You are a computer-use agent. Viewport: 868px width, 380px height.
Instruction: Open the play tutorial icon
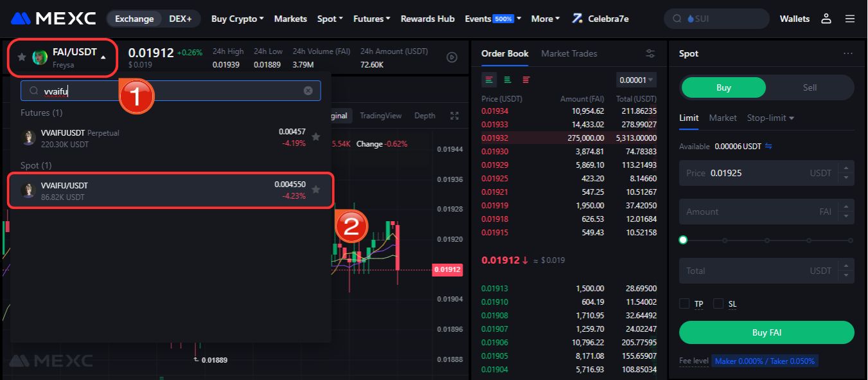(x=452, y=57)
